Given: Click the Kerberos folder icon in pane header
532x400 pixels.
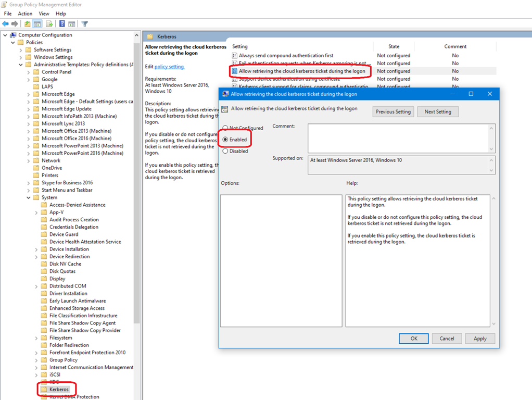Looking at the screenshot, I should 150,36.
